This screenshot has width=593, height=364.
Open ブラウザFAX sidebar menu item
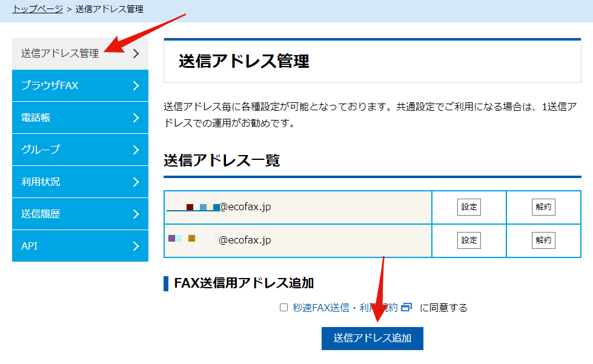click(x=80, y=85)
